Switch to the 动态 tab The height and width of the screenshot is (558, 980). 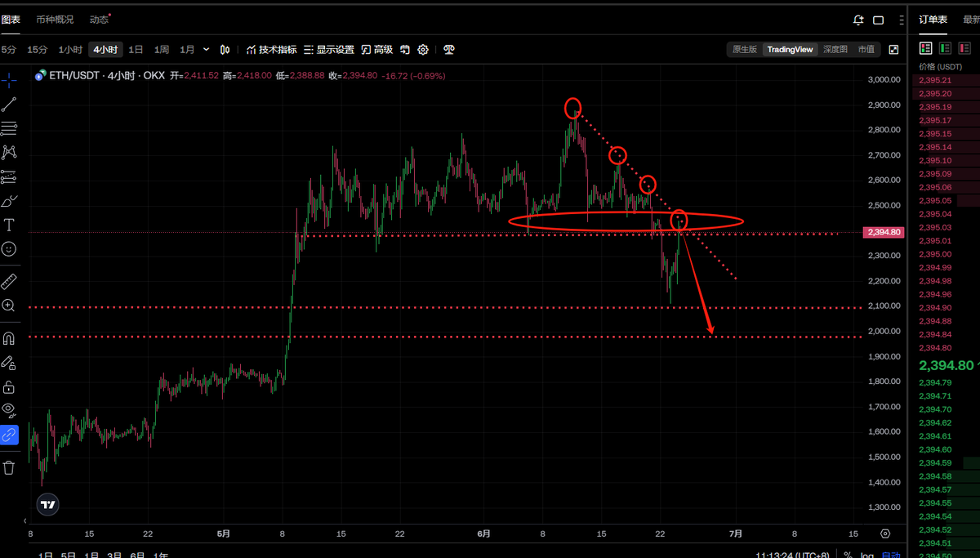click(99, 20)
